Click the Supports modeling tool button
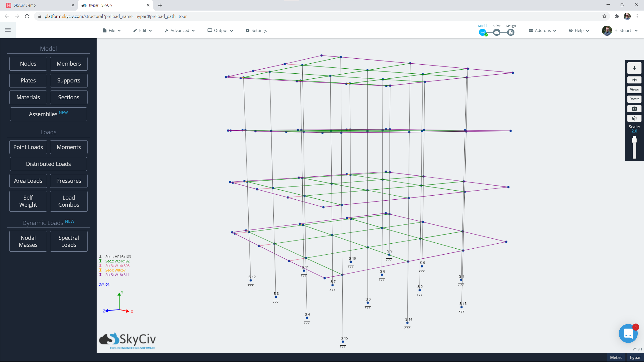This screenshot has height=362, width=644. pos(69,80)
